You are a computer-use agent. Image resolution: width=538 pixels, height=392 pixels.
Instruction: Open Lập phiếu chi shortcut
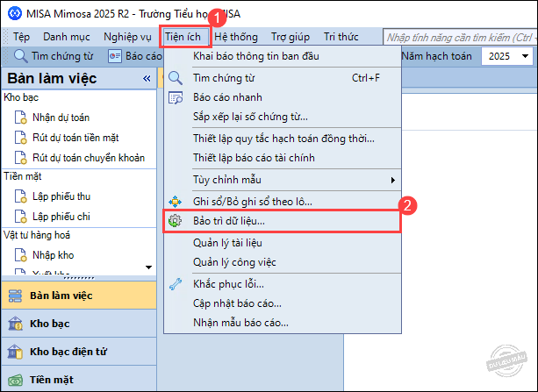61,217
